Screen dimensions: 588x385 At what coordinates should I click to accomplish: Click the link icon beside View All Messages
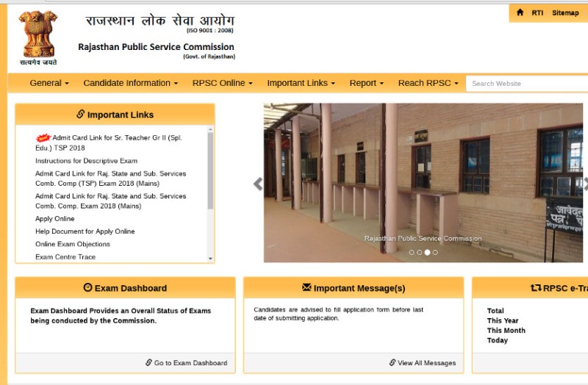click(x=392, y=363)
